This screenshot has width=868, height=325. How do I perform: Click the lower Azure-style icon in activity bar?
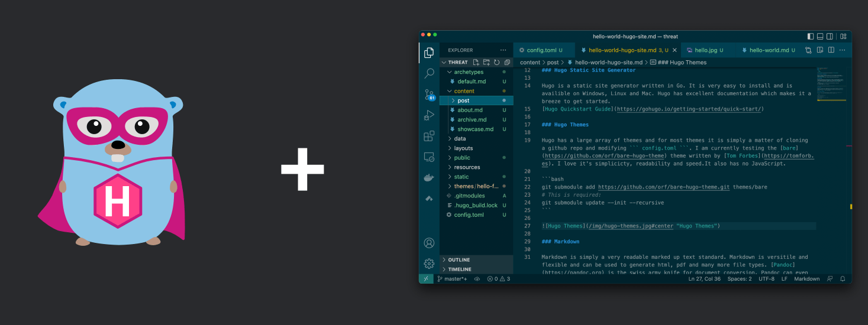(429, 199)
